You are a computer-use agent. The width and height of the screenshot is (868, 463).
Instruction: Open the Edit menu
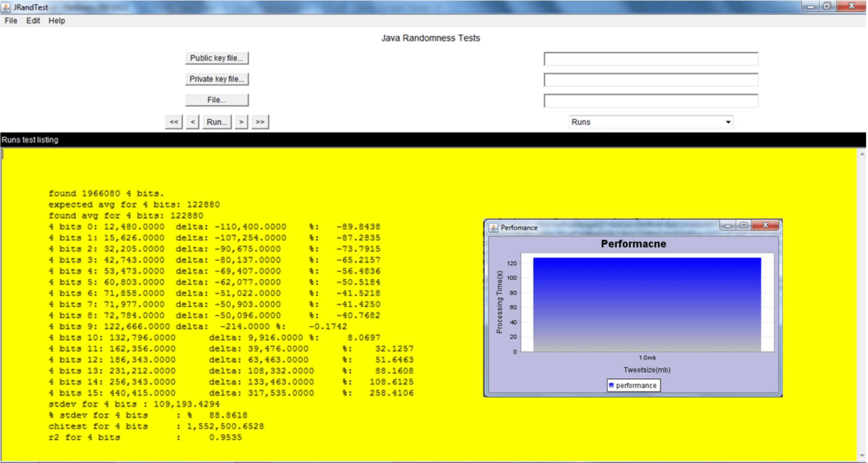(33, 21)
